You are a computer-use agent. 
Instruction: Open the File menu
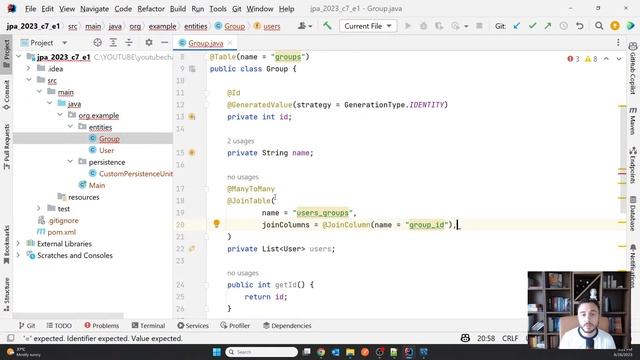click(30, 9)
